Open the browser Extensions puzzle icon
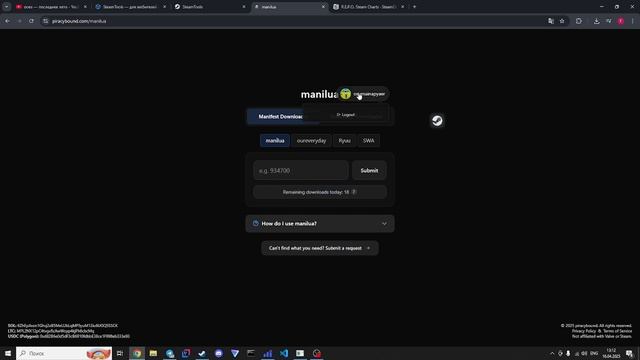Viewport: 640px width, 360px height. 579,21
